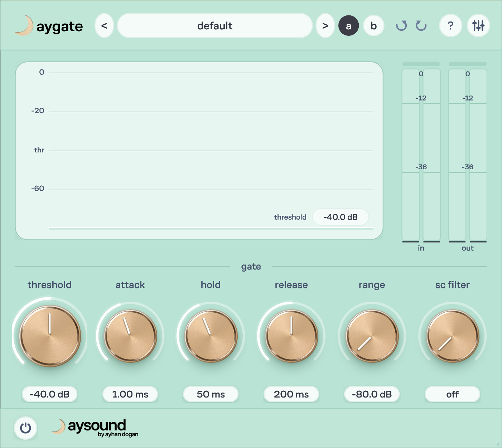Click the "sc filter" label above the knob
Viewport: 502px width, 448px height.
click(453, 285)
